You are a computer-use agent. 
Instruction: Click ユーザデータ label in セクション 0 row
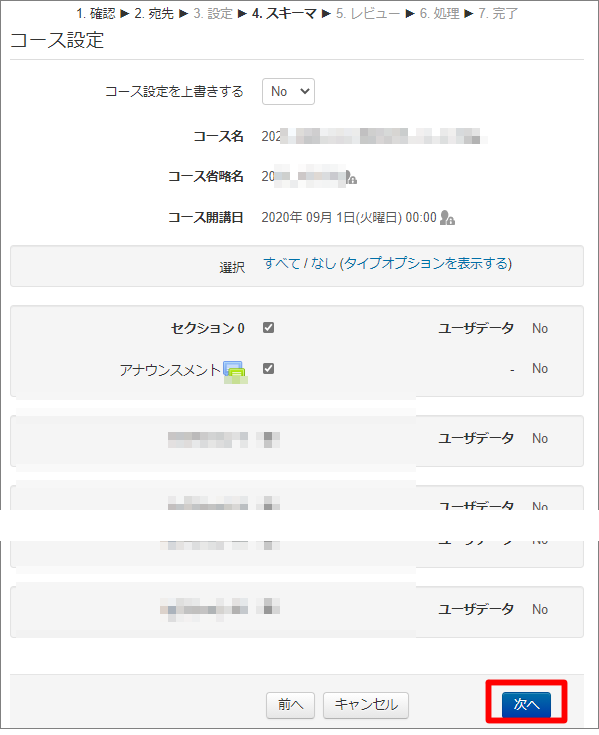476,328
